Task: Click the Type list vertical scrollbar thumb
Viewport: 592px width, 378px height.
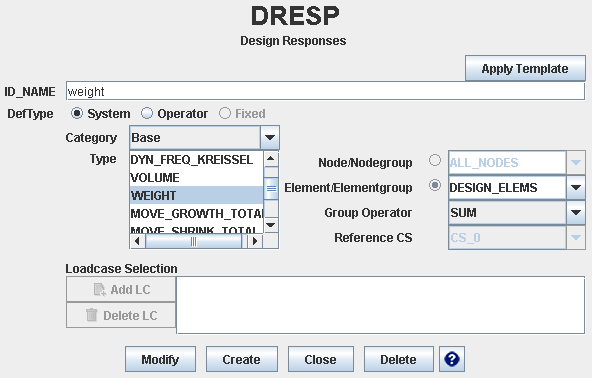Action: (271, 188)
